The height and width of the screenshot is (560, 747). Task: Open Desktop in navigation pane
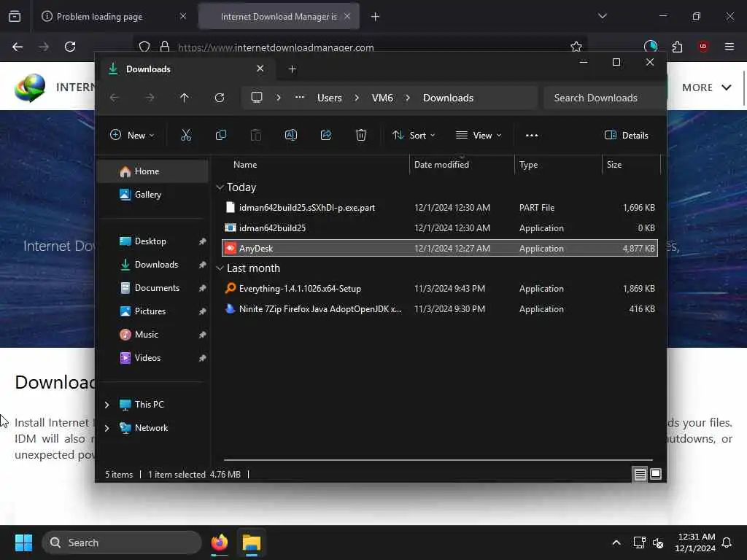tap(153, 241)
